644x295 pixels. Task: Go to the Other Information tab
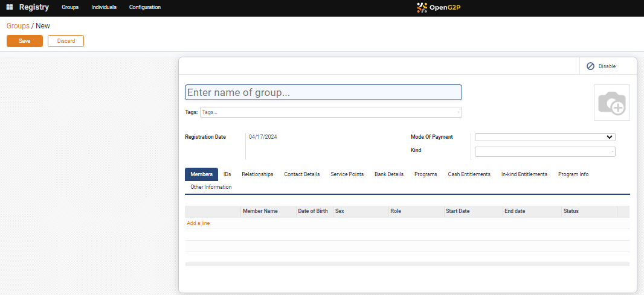(x=211, y=187)
